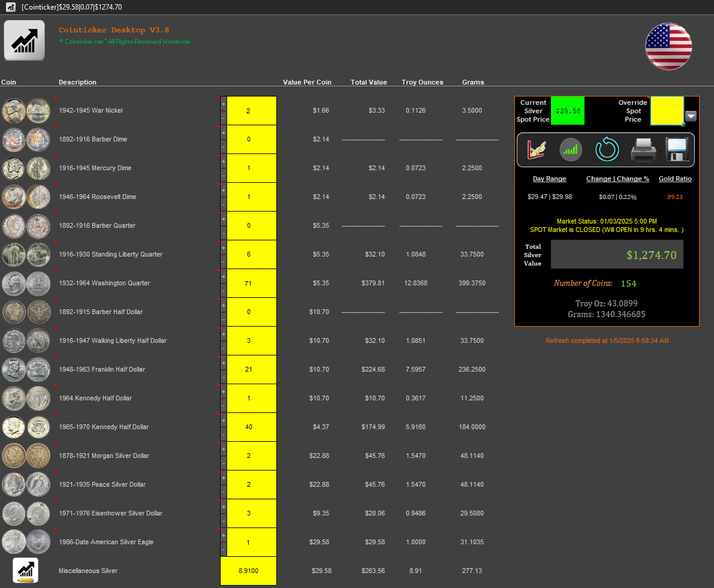Click the Mercury Dime coin image
This screenshot has width=714, height=588.
click(x=26, y=168)
